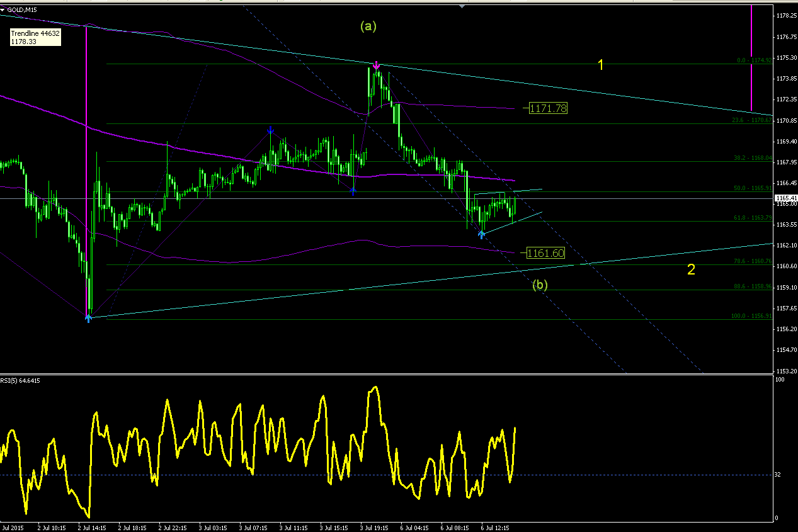Select the yellow wave label 2
The image size is (798, 532).
coord(691,269)
